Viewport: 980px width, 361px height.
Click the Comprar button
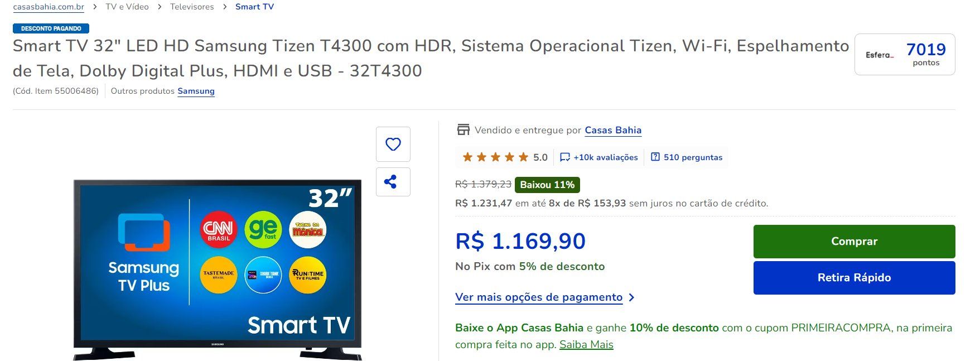click(854, 242)
